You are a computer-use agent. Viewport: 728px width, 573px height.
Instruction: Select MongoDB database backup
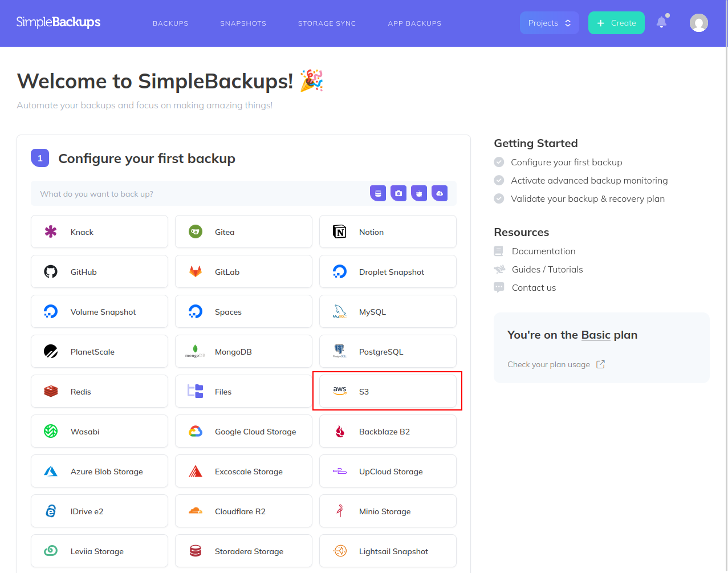(243, 351)
